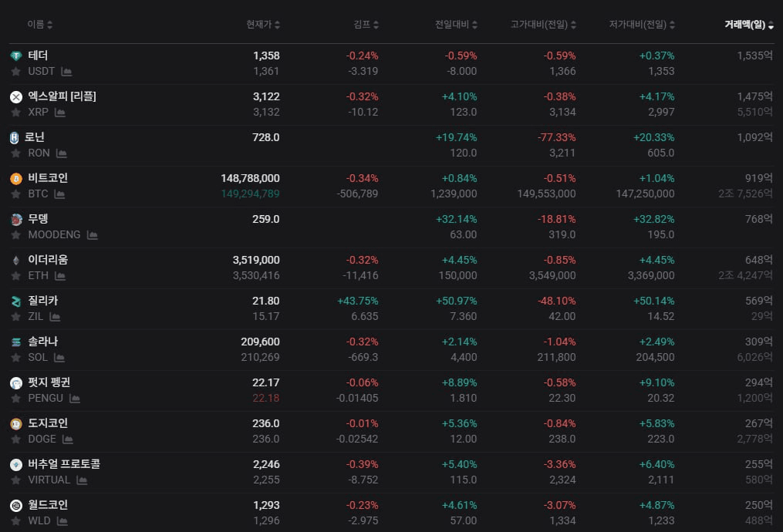
Task: Click the Moodeng daily change +32.14%
Action: (x=457, y=220)
